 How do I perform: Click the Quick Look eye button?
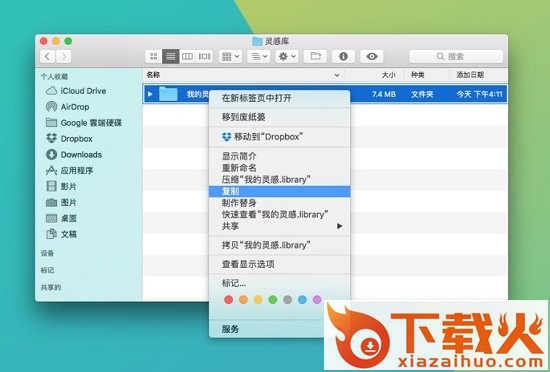372,56
